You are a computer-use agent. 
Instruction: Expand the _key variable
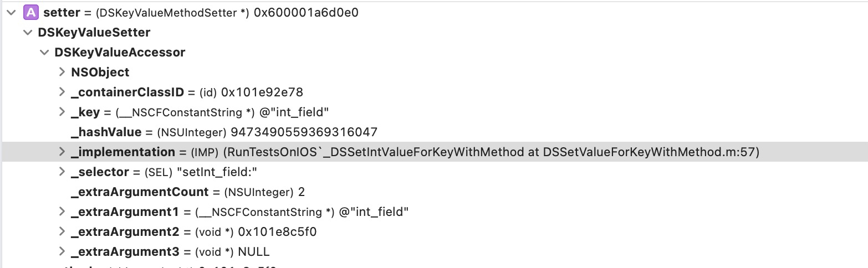pos(62,112)
